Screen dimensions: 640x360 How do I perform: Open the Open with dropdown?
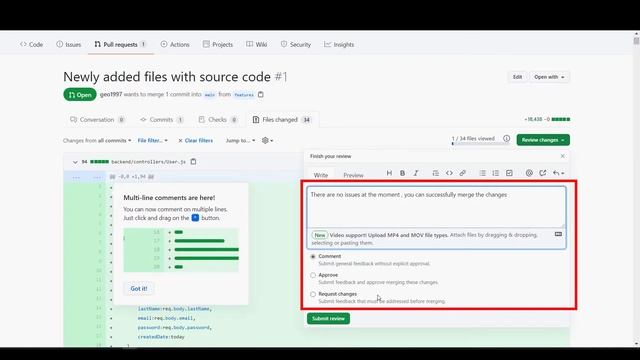[x=549, y=77]
